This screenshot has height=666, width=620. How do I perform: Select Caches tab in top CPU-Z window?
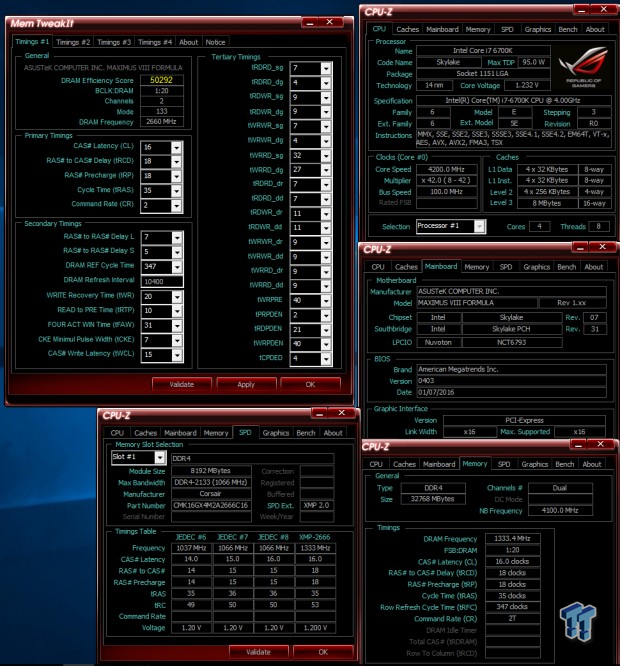407,29
